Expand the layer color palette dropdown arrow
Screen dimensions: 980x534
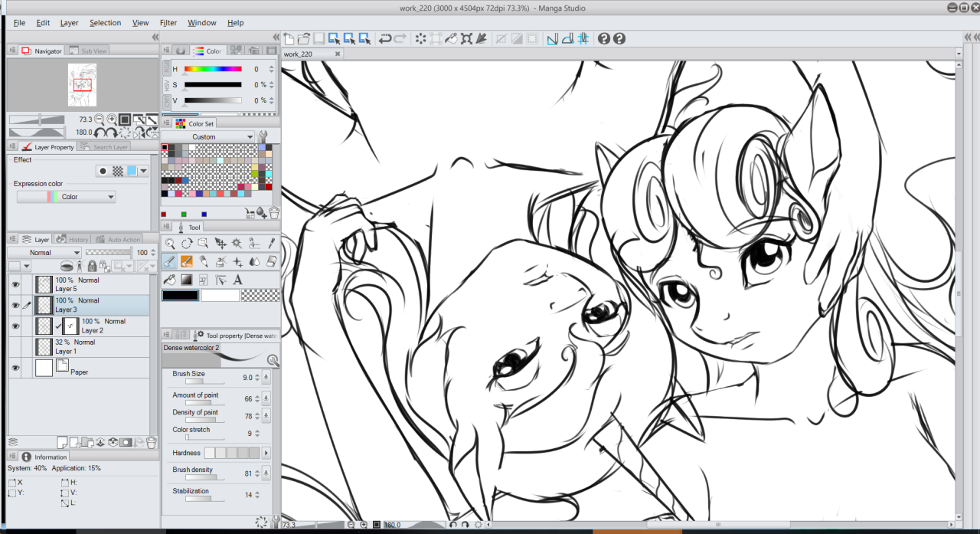(28, 266)
